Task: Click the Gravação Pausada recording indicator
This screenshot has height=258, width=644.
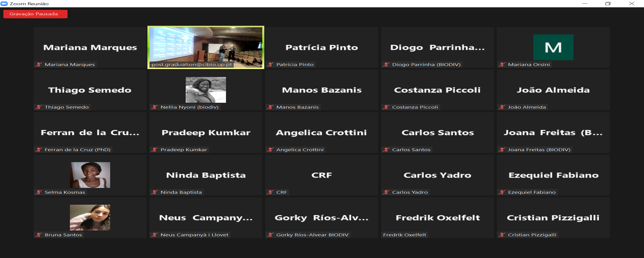Action: [x=35, y=14]
